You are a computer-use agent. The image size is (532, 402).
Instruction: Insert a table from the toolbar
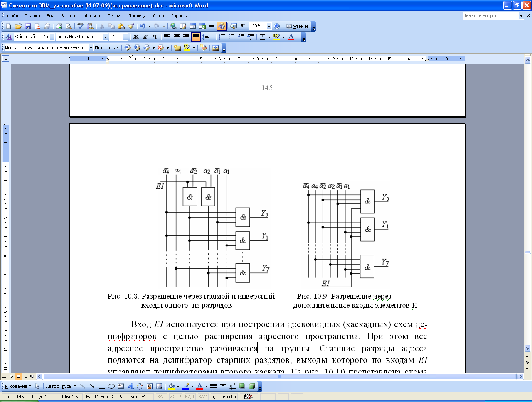pos(193,26)
